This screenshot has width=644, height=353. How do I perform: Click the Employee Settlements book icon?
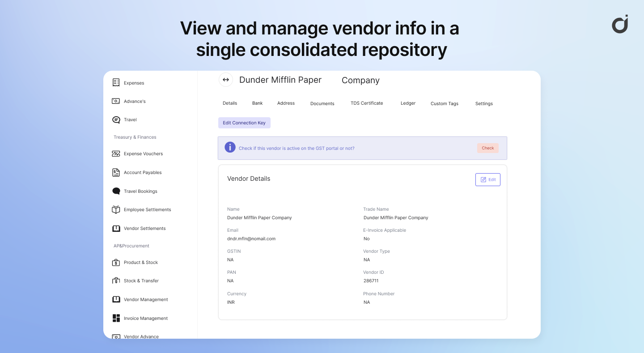coord(116,209)
